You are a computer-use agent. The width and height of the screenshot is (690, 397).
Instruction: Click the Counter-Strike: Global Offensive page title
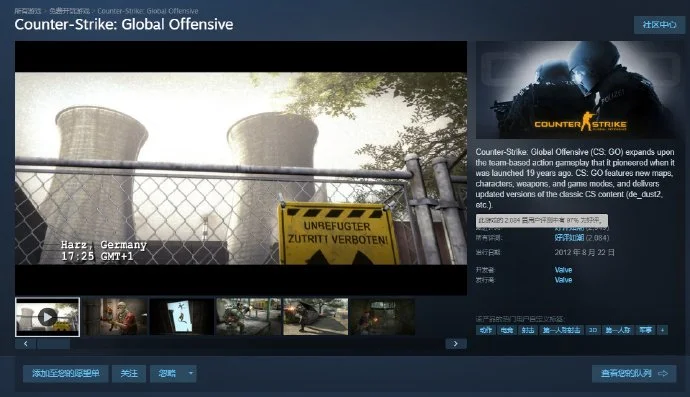pyautogui.click(x=124, y=25)
